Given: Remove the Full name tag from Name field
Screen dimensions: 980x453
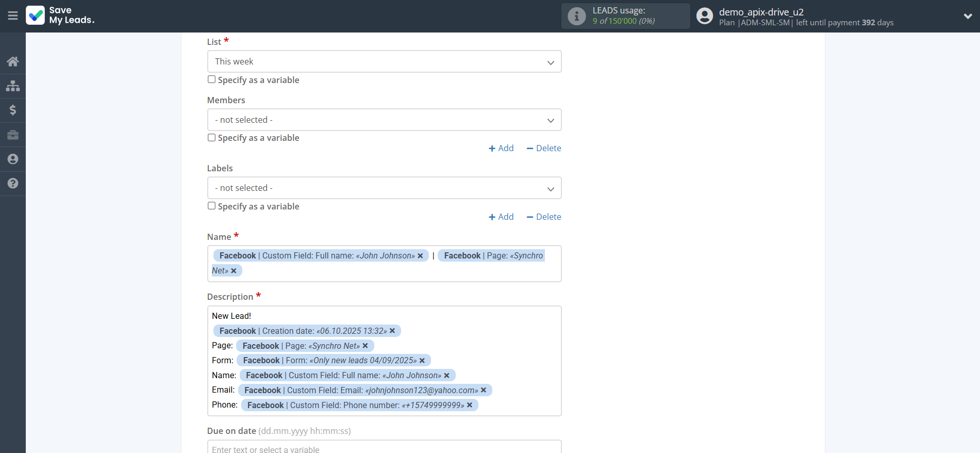Looking at the screenshot, I should [x=420, y=256].
